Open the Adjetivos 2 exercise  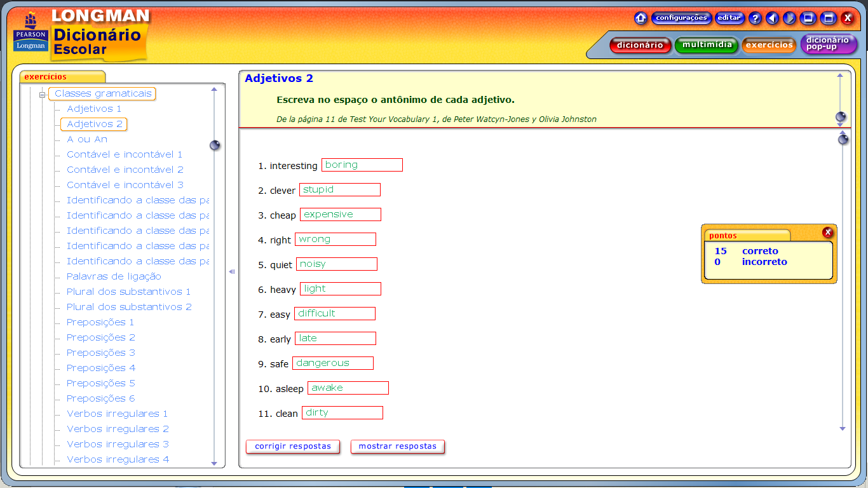click(x=94, y=124)
